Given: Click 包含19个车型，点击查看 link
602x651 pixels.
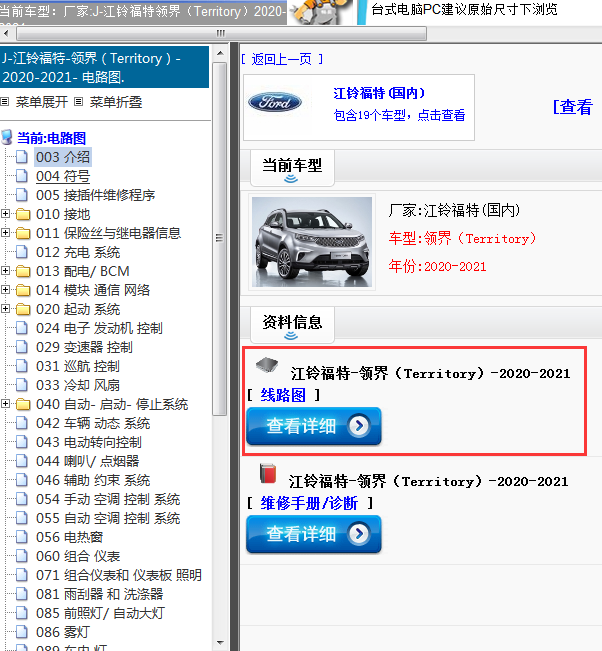Looking at the screenshot, I should pos(399,115).
